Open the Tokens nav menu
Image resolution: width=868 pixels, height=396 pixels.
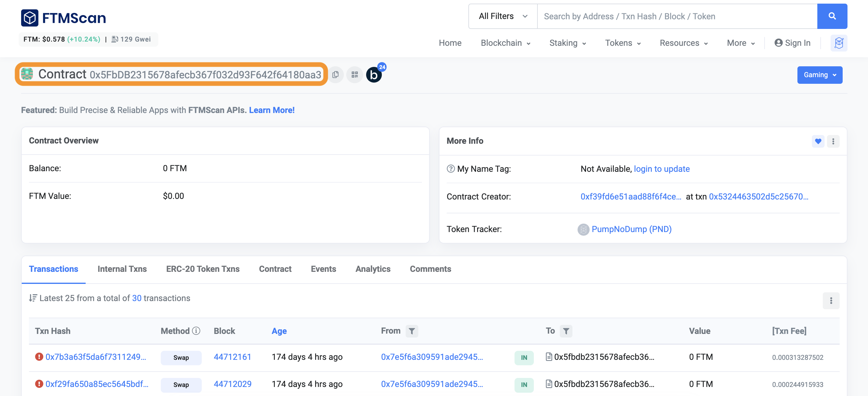(x=622, y=43)
